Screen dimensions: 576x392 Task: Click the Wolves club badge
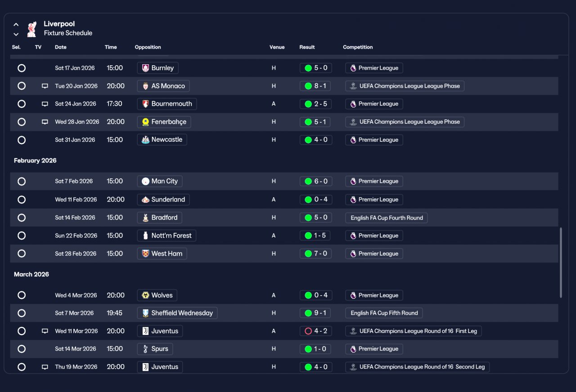pyautogui.click(x=145, y=295)
